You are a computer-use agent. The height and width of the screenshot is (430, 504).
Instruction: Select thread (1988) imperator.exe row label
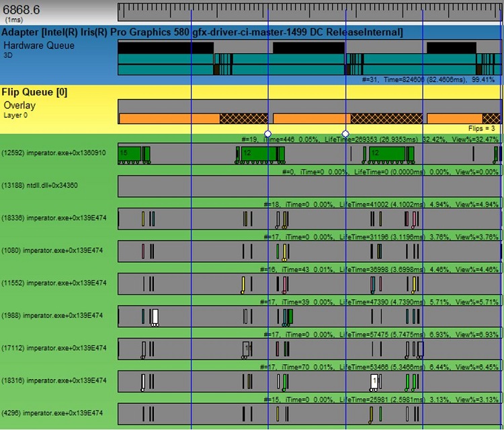coord(53,316)
